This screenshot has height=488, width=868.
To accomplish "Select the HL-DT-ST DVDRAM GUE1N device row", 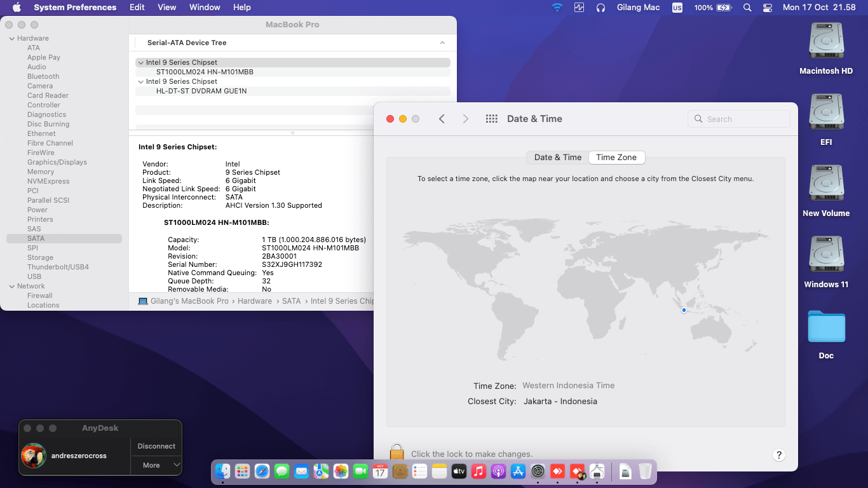I will click(x=293, y=91).
